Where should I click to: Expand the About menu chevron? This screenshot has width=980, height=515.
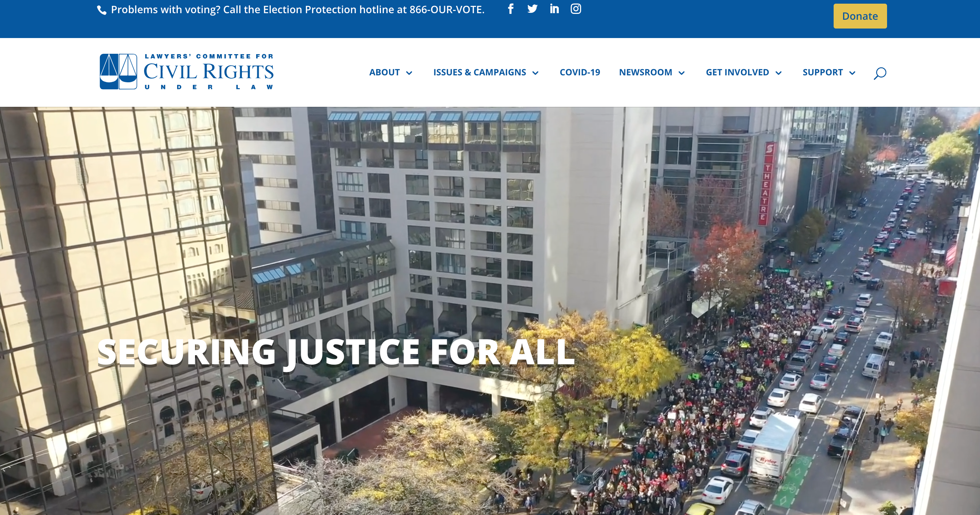[x=409, y=73]
